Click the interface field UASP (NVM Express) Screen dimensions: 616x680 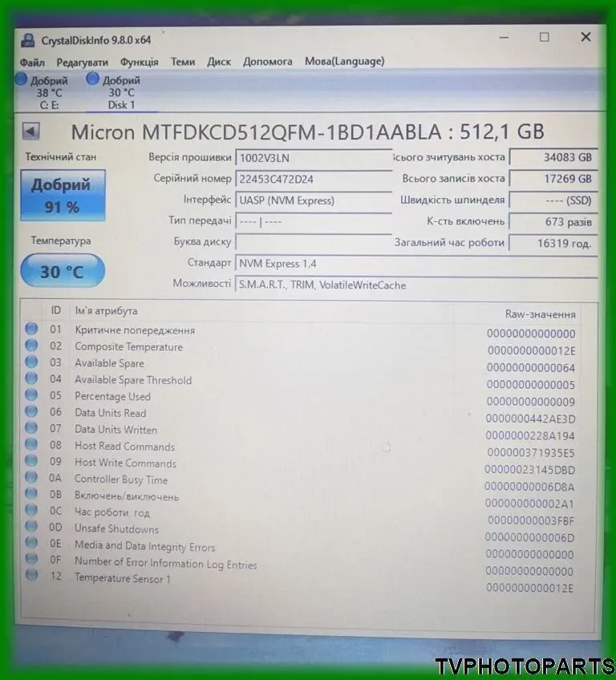[314, 200]
